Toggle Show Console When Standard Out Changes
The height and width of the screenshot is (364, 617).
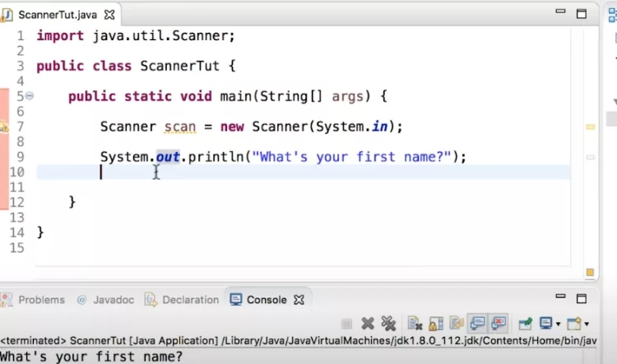tap(477, 324)
